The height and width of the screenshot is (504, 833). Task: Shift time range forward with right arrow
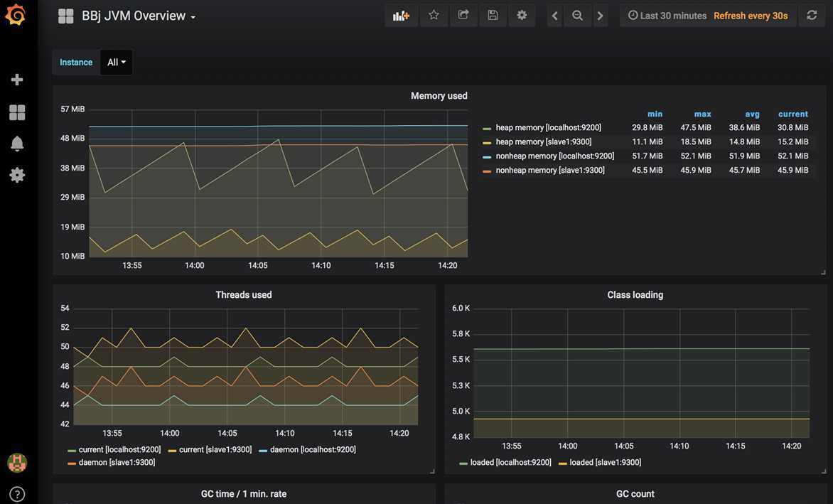[x=601, y=16]
